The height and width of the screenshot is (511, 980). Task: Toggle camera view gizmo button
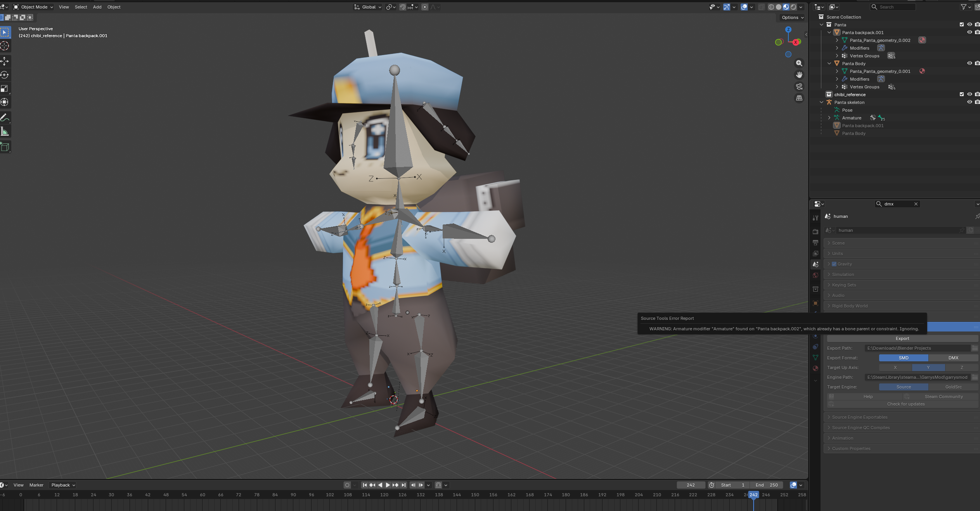[x=799, y=86]
